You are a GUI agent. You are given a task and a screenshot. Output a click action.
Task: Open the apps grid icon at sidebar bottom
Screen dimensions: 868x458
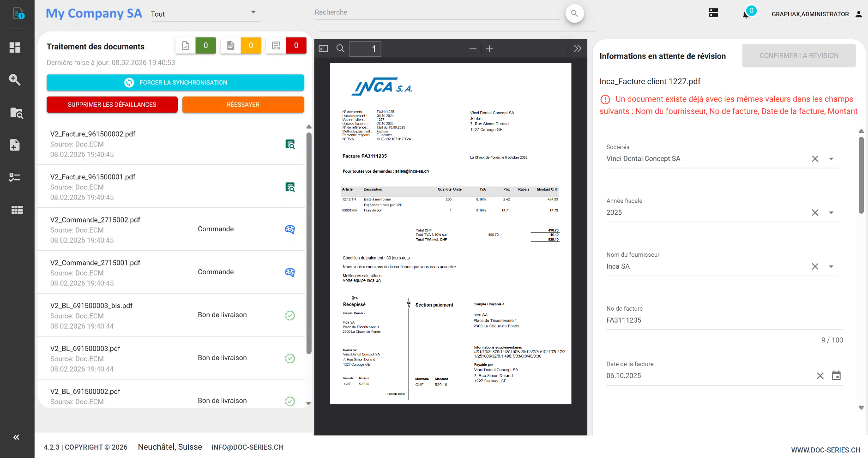pos(17,210)
